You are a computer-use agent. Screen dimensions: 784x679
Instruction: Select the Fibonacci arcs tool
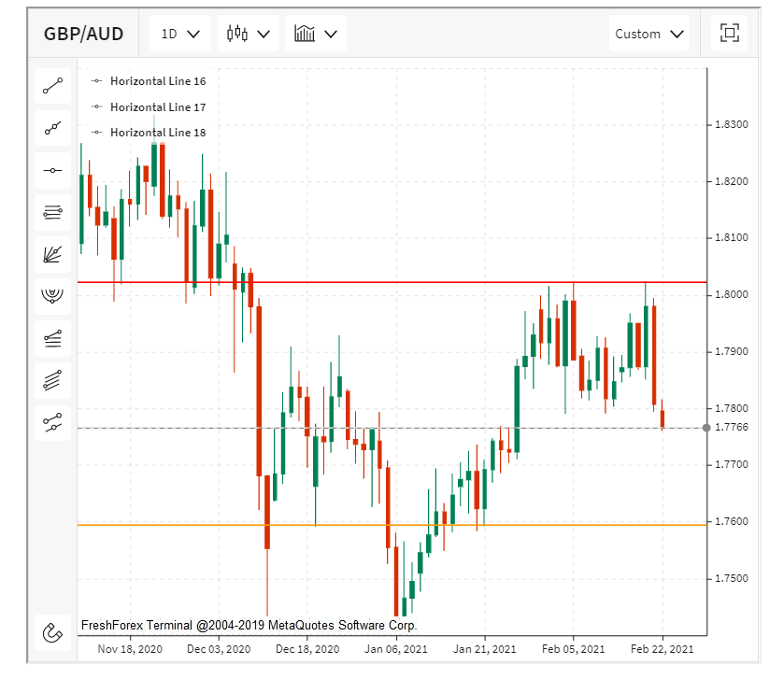[52, 297]
